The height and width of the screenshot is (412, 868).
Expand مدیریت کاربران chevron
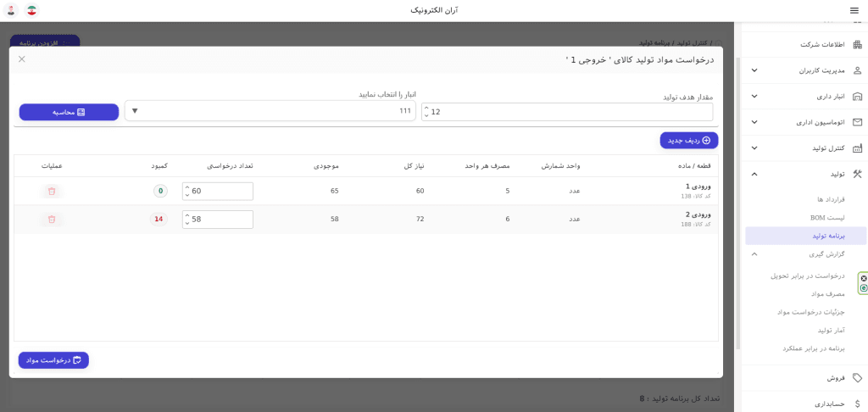pos(754,71)
